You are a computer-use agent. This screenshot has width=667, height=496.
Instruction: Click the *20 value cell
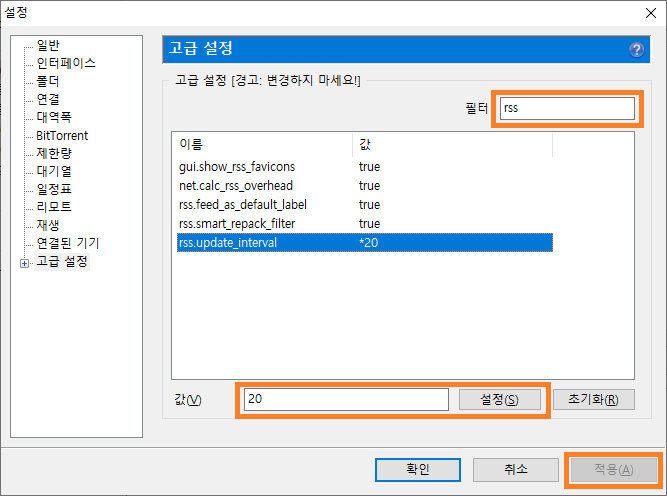tap(368, 242)
